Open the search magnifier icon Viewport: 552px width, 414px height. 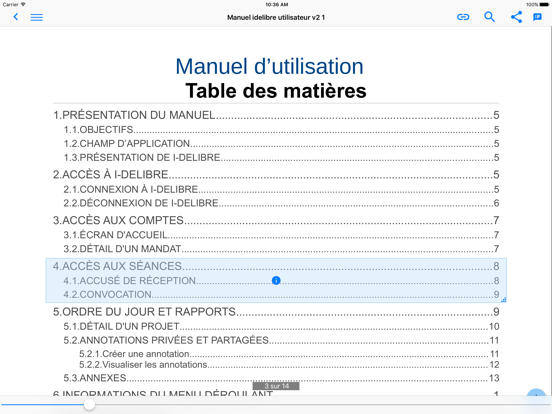click(489, 17)
